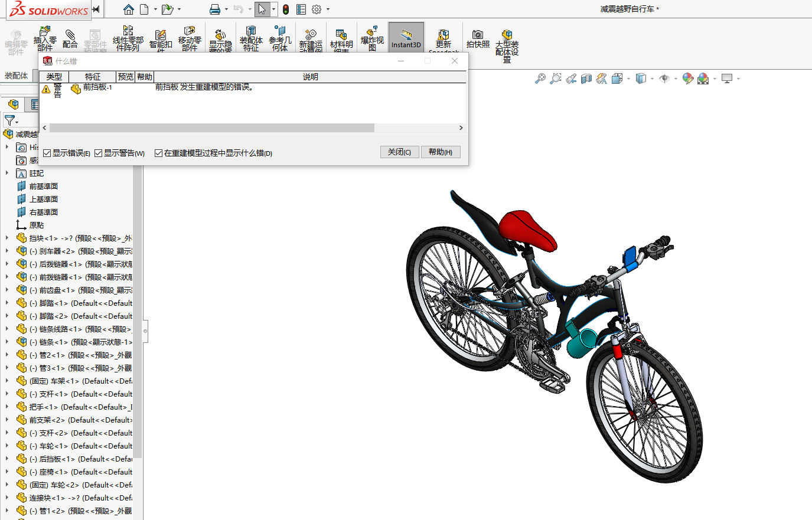The height and width of the screenshot is (520, 812).
Task: Click the 前挡板-1 error row entry
Action: [x=97, y=87]
